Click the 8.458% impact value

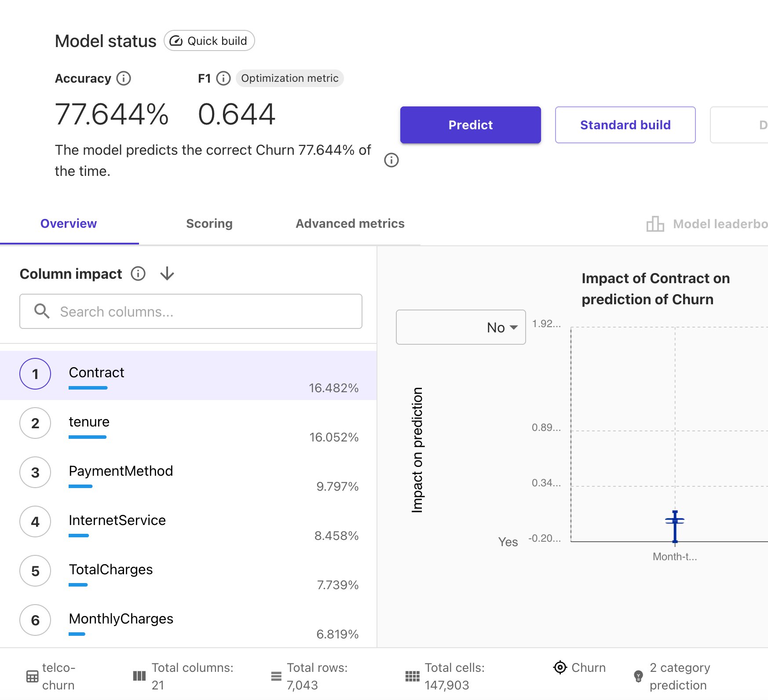click(336, 536)
